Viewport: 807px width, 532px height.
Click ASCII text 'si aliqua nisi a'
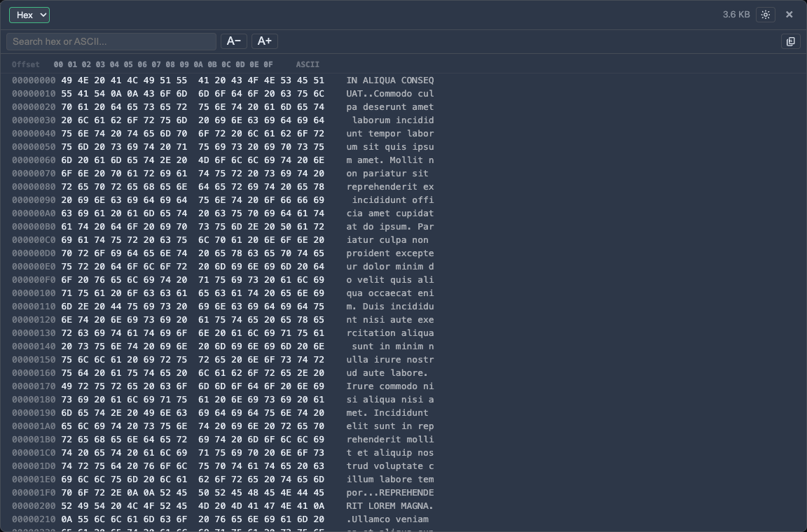click(x=390, y=399)
